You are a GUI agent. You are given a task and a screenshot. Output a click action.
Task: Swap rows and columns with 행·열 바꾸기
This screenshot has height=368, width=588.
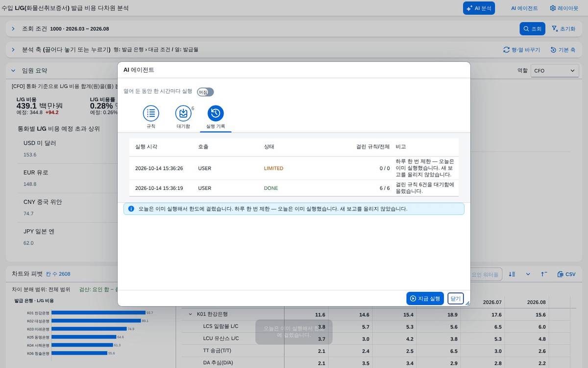pyautogui.click(x=521, y=50)
